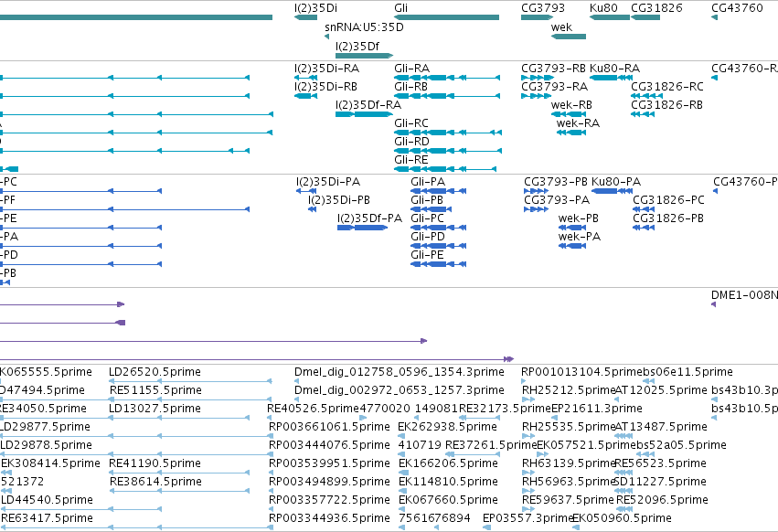This screenshot has height=532, width=778.
Task: Select the Ku80-PA protein label
Action: click(x=616, y=182)
